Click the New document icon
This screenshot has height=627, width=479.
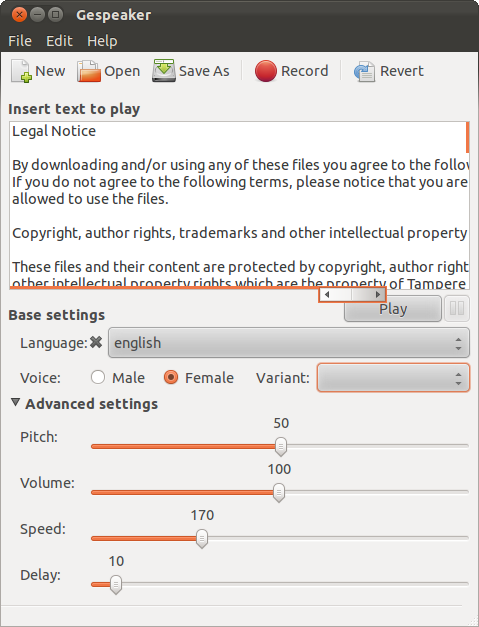point(21,71)
